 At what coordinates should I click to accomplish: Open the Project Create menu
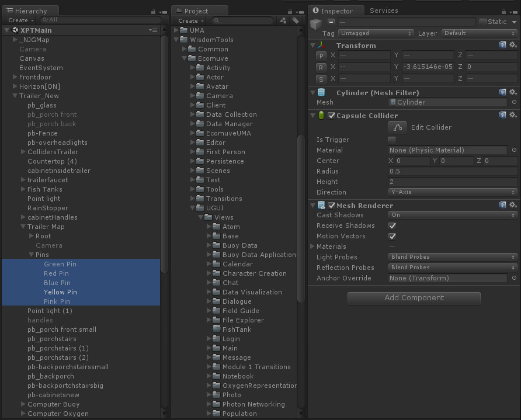point(191,20)
